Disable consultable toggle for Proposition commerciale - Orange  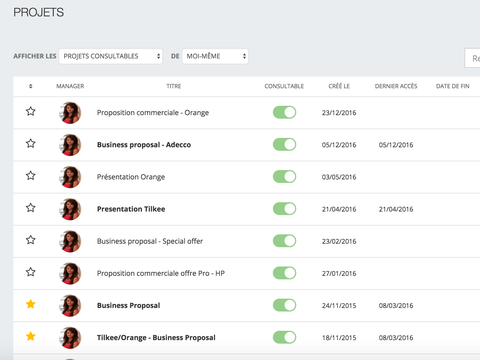(x=284, y=112)
